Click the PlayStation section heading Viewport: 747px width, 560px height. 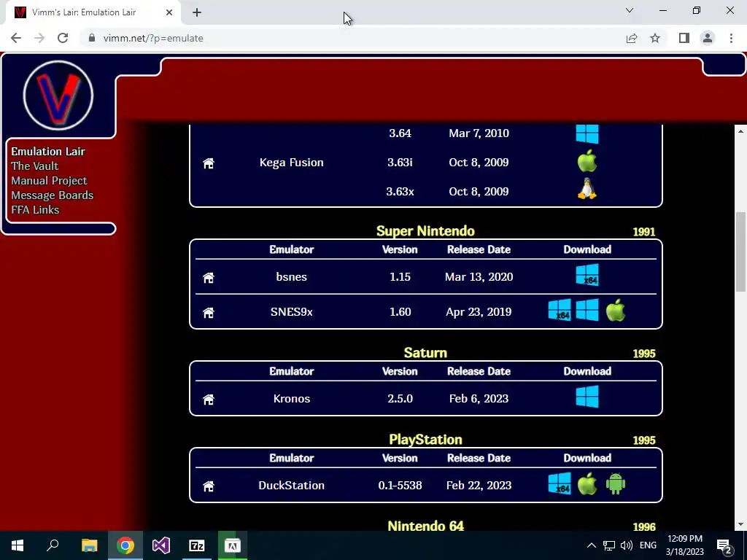[x=425, y=440]
